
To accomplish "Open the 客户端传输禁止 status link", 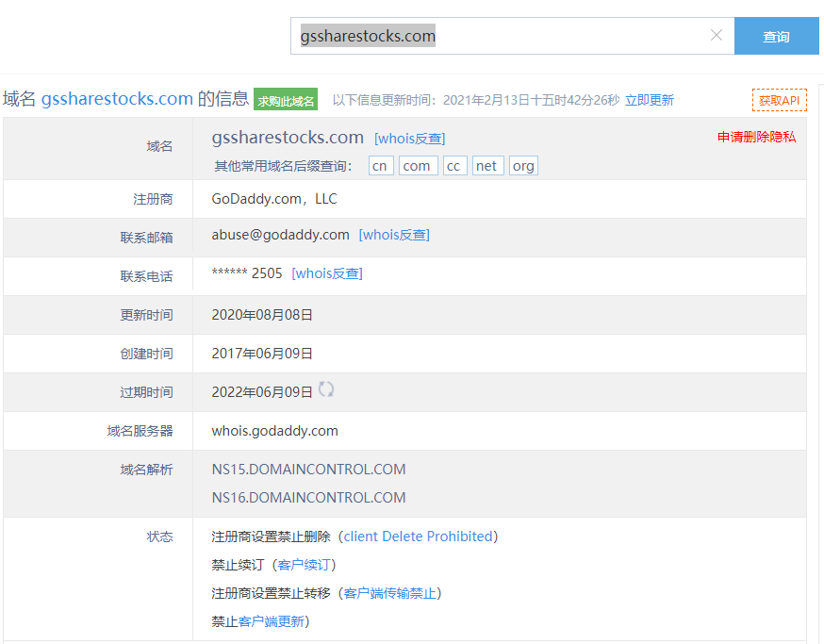I will pos(390,593).
